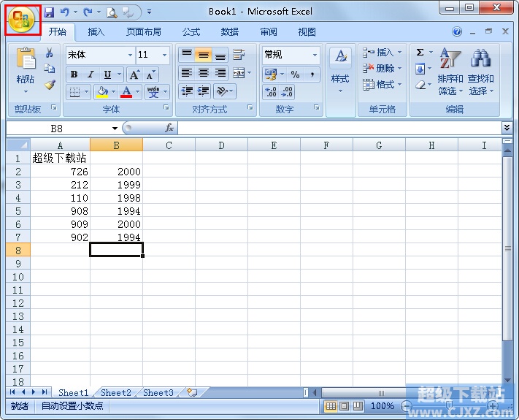Viewport: 519px width, 420px height.
Task: Toggle Wrap Text icon
Action: (239, 55)
